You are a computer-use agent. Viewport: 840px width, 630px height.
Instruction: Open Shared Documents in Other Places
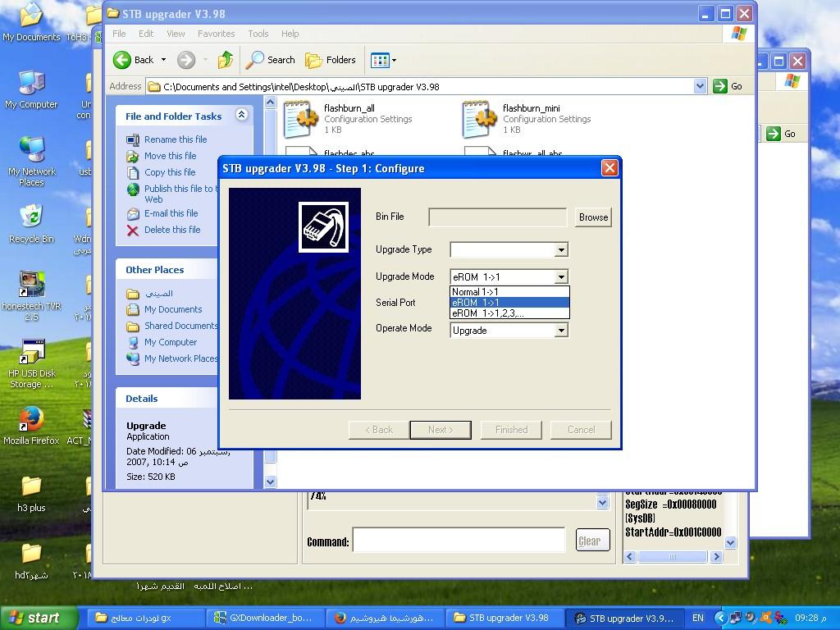[180, 326]
